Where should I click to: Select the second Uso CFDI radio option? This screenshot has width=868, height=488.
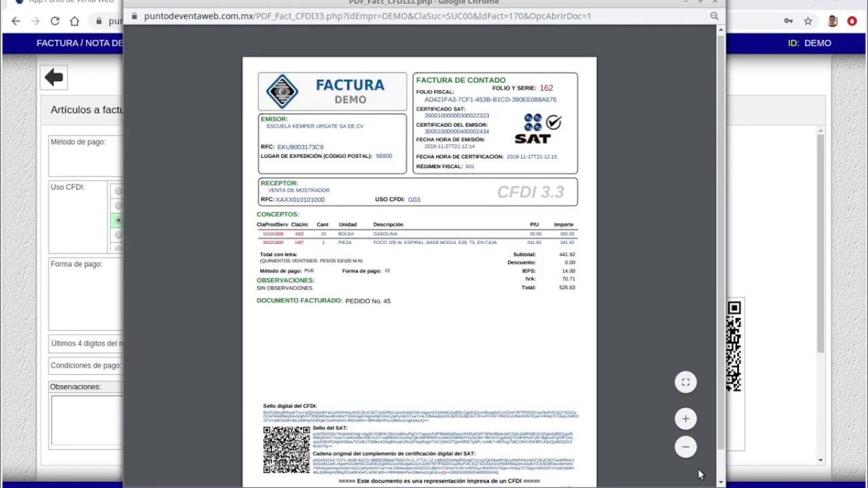pyautogui.click(x=119, y=205)
